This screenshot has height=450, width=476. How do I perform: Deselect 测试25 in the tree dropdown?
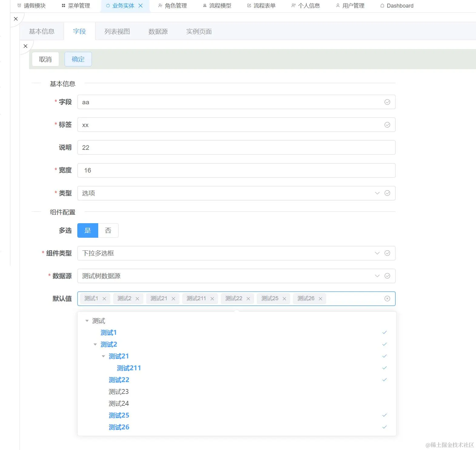[x=119, y=415]
